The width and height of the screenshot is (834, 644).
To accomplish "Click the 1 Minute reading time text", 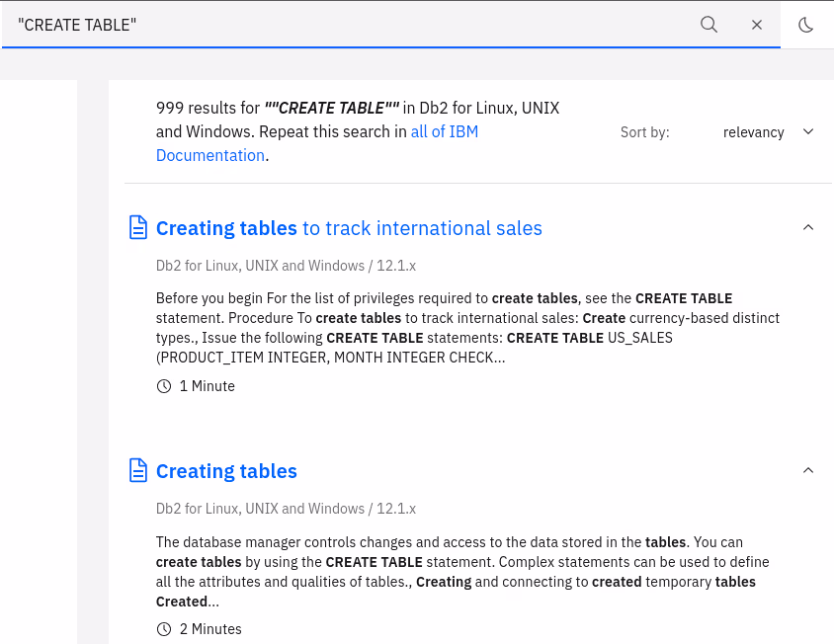I will (207, 386).
